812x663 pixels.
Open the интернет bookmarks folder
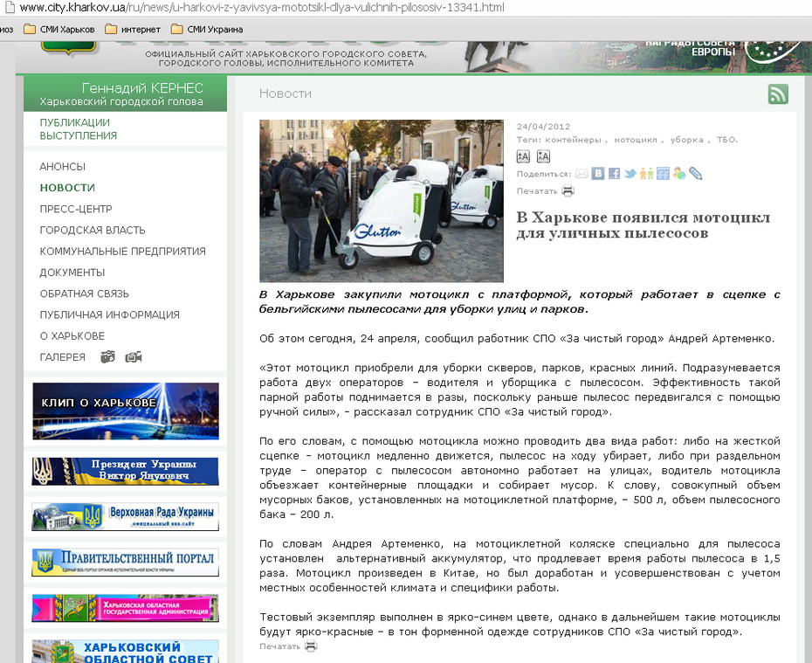tap(133, 29)
